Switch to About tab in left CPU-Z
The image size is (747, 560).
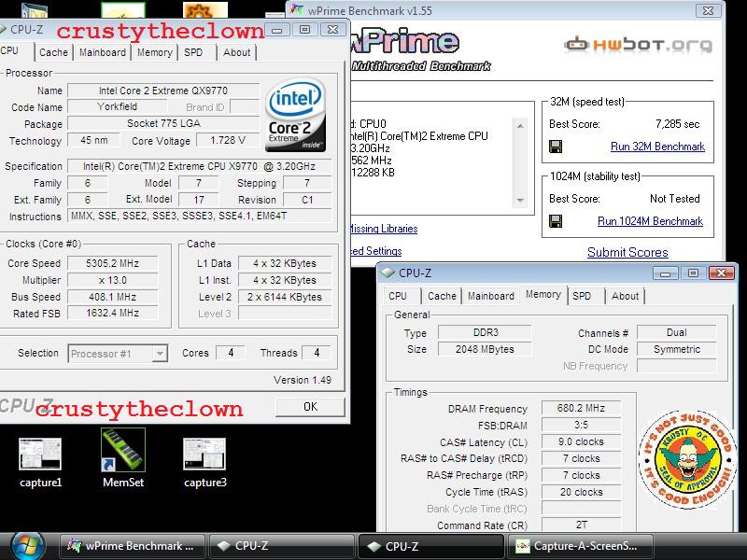(x=237, y=52)
